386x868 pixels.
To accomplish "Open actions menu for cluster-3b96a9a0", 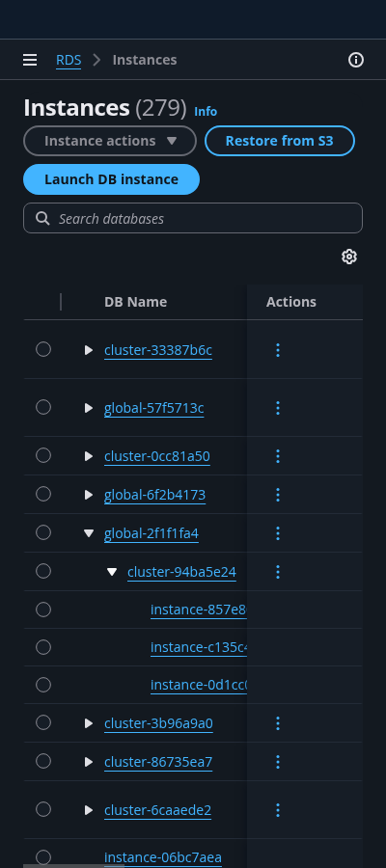I will click(278, 723).
